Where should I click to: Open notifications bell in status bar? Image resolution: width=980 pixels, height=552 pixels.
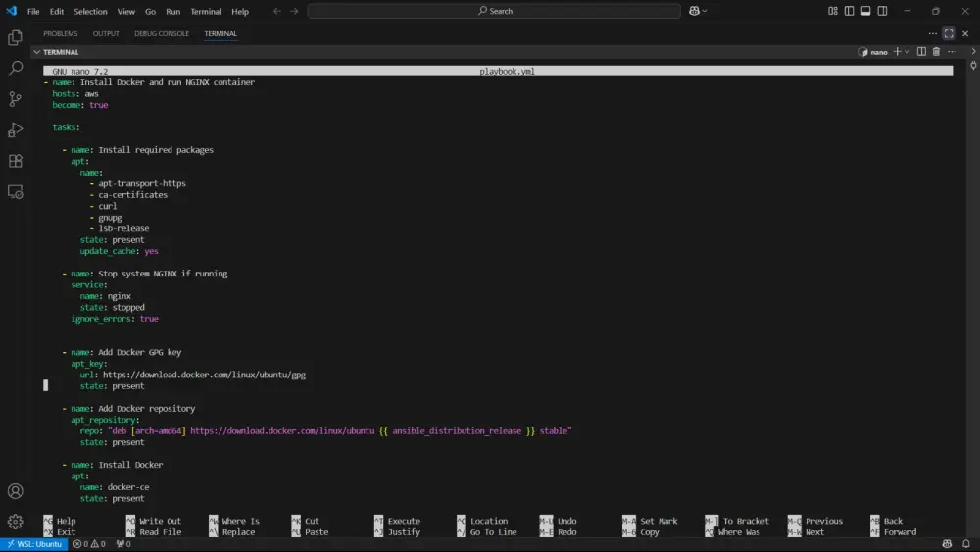tap(966, 544)
